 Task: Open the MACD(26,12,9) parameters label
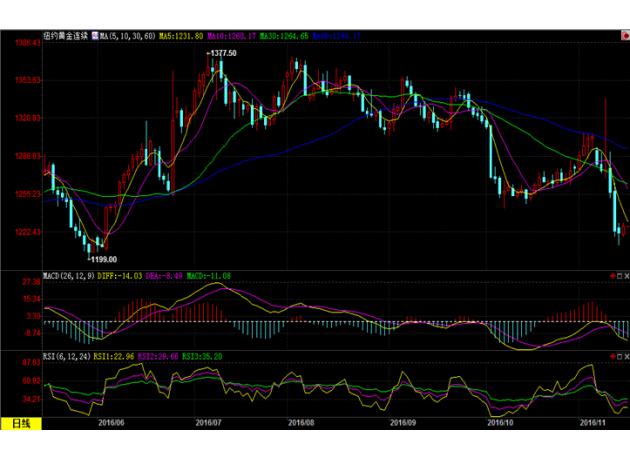pyautogui.click(x=69, y=274)
